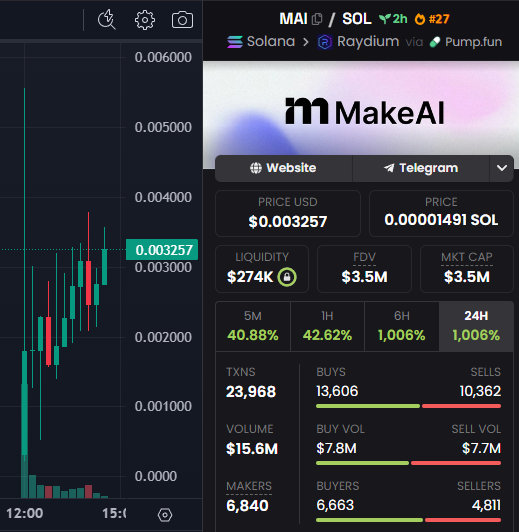Click the SELL VOL value $7.7M
This screenshot has height=532, width=519.
481,448
